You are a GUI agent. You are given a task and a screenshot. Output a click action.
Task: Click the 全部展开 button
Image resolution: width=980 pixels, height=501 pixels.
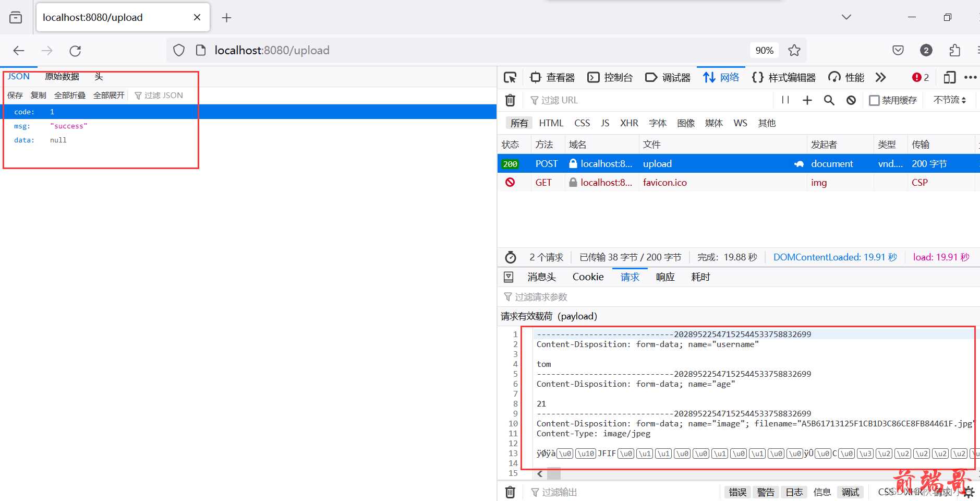point(109,96)
